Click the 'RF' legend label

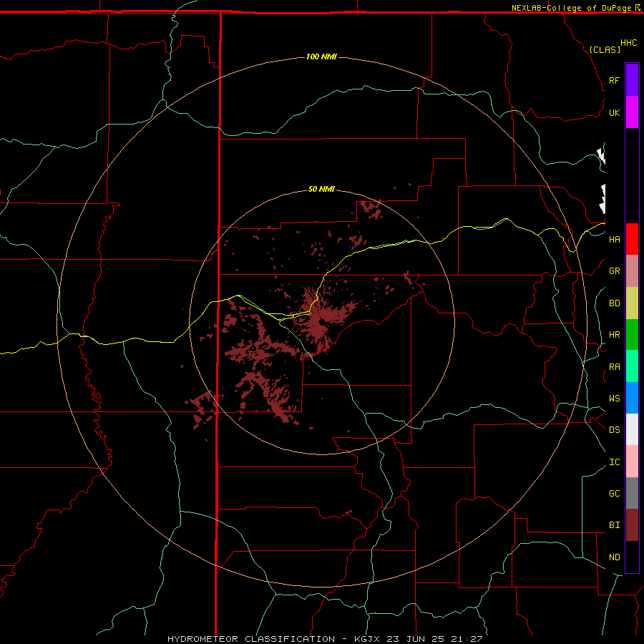[x=614, y=80]
